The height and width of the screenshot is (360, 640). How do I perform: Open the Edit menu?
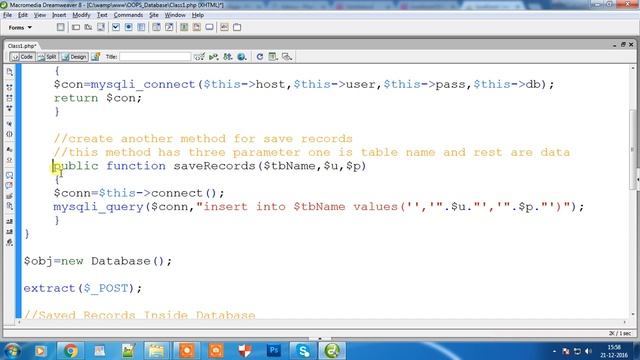point(23,15)
